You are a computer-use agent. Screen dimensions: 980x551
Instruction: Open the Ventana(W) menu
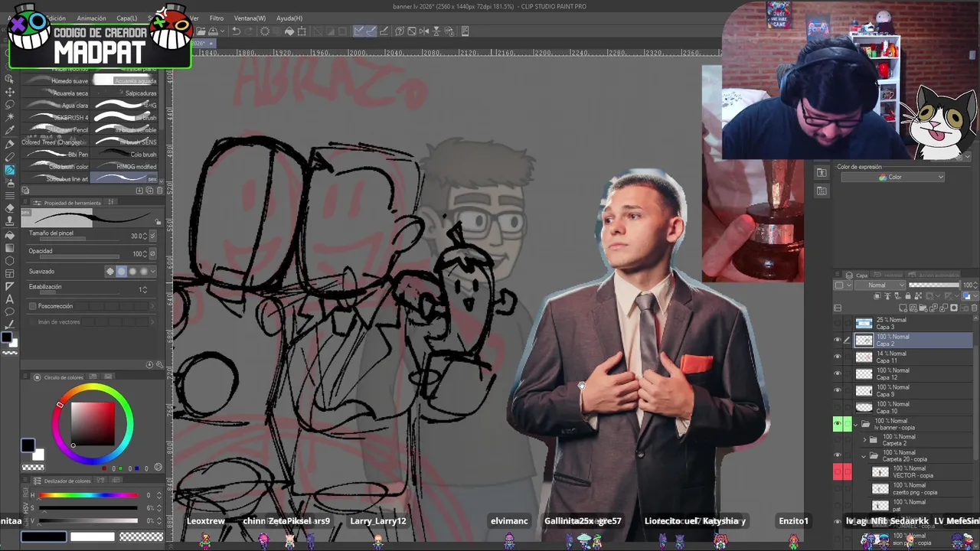pos(250,18)
